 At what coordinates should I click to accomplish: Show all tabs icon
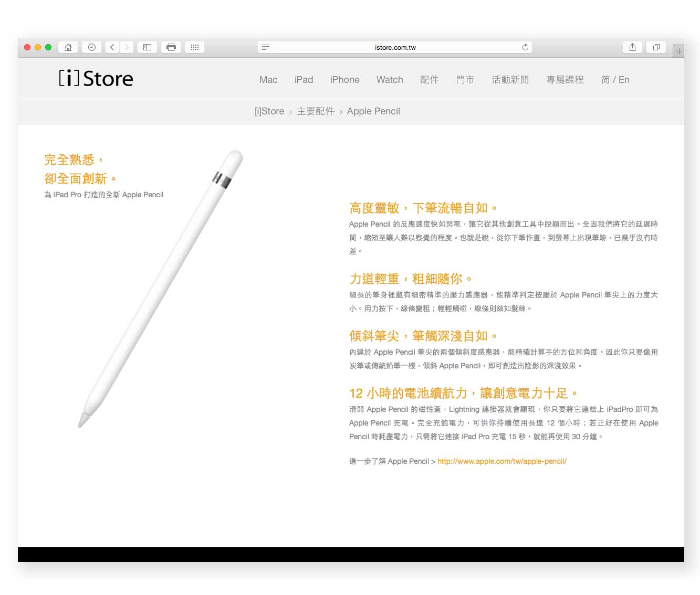click(x=656, y=47)
